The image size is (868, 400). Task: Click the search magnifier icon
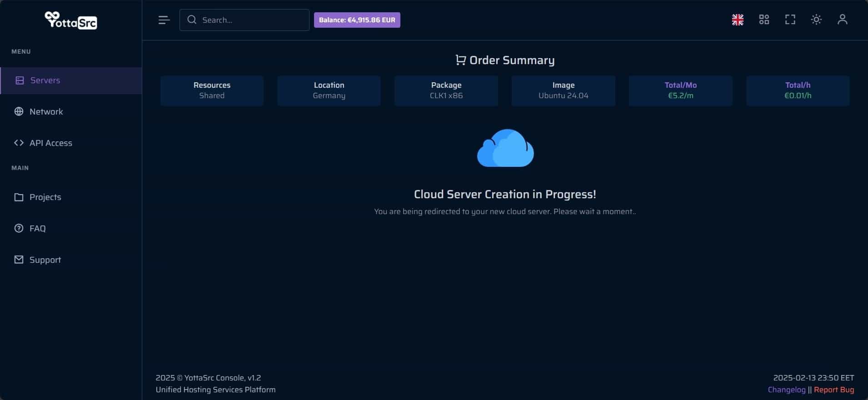point(192,20)
